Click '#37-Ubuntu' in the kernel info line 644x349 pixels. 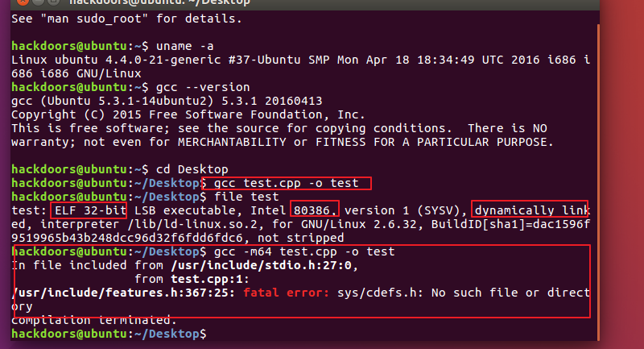pos(265,60)
